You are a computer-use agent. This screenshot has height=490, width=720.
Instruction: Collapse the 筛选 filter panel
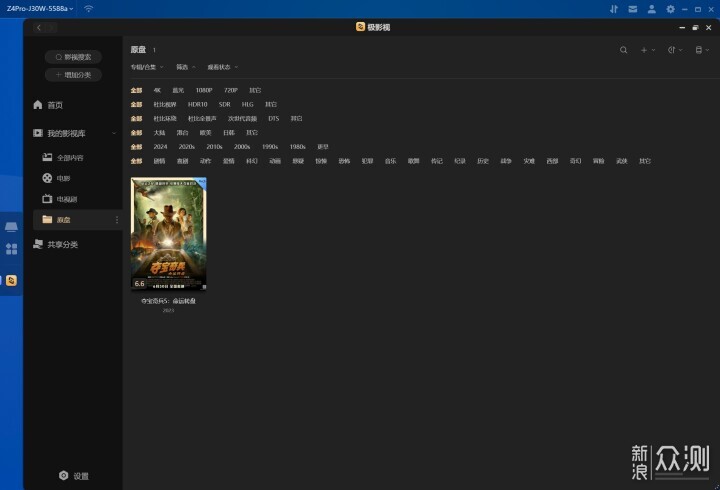point(186,67)
